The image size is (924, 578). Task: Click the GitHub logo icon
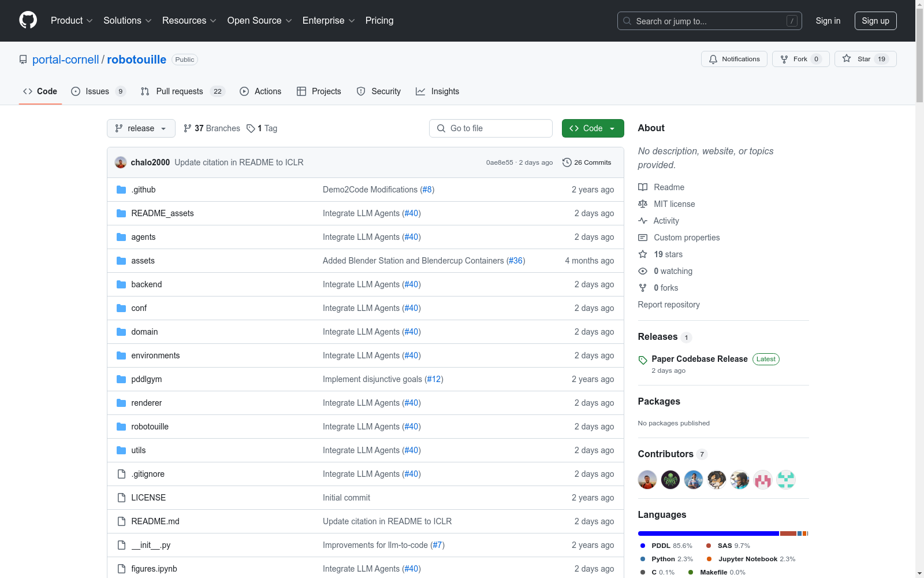[28, 20]
